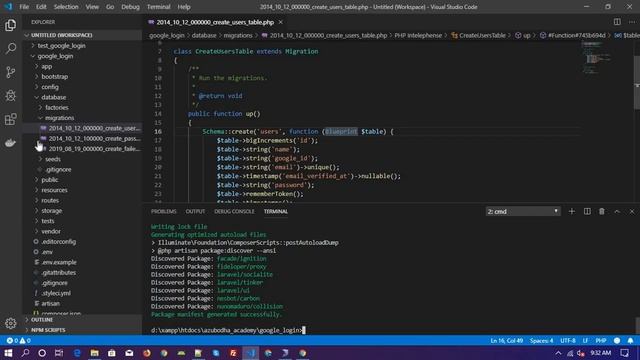The height and width of the screenshot is (360, 640).
Task: Open 2014_10_12_100000_create_pass... migration file
Action: (x=82, y=138)
